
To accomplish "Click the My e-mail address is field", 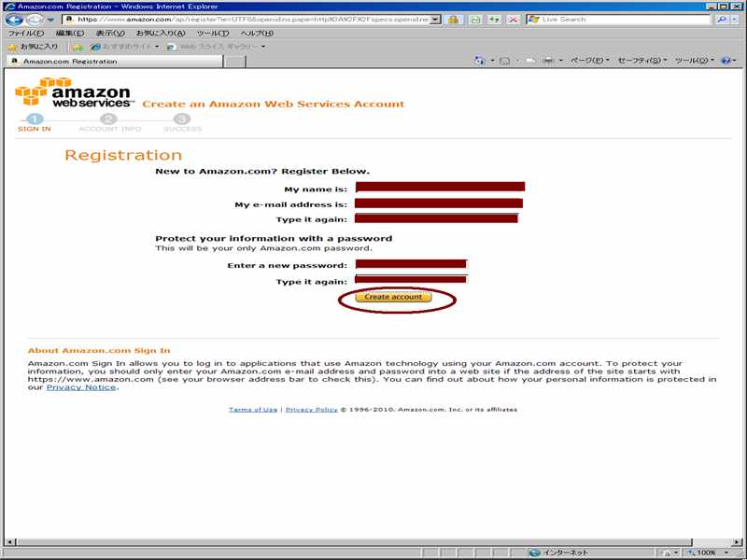I will 439,203.
